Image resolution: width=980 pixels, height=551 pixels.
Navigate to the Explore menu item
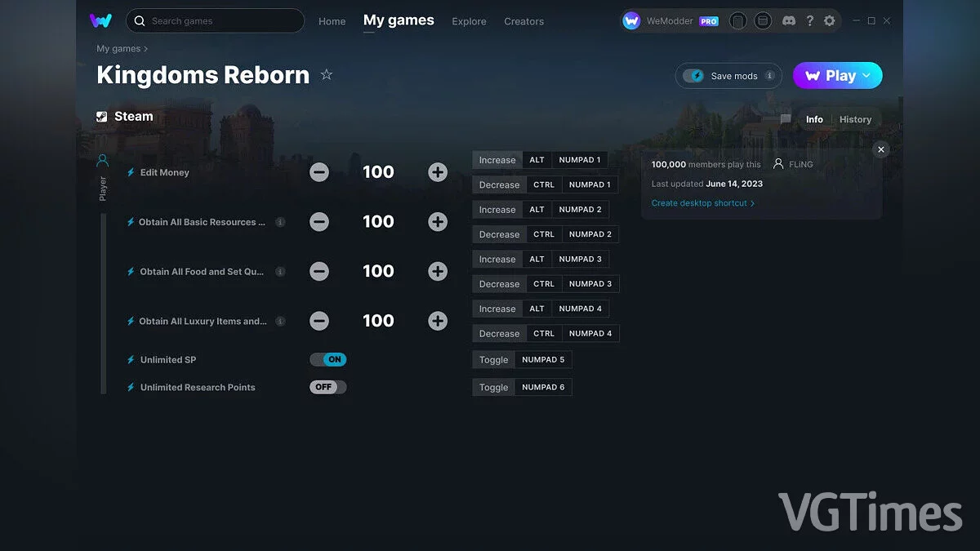point(469,22)
